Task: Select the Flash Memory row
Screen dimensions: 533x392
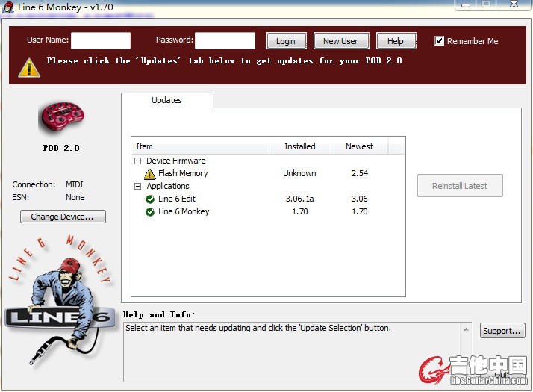Action: pyautogui.click(x=183, y=173)
